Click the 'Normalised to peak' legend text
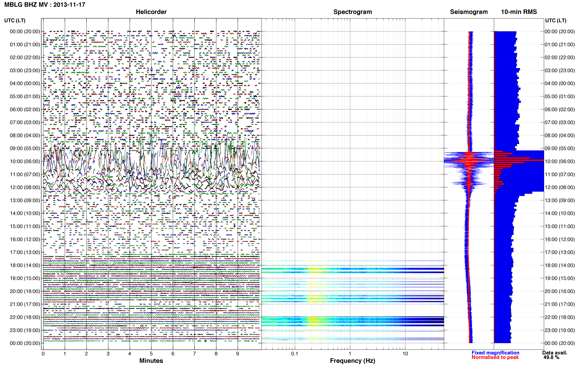 495,357
